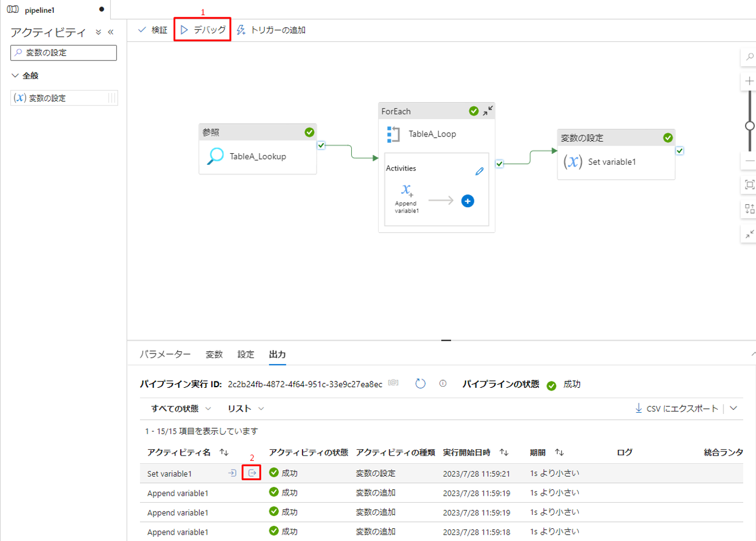Click input icon for Set variable1 row
The image size is (756, 541).
(232, 473)
